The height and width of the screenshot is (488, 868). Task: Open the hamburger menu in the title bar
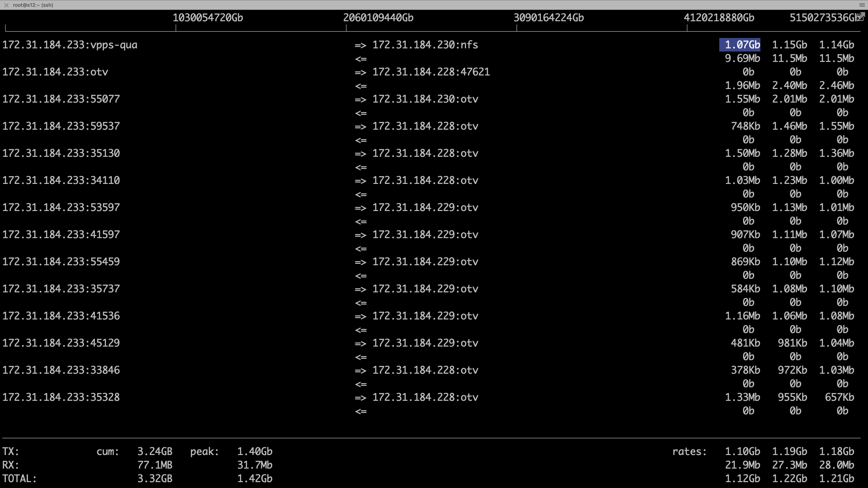(862, 5)
